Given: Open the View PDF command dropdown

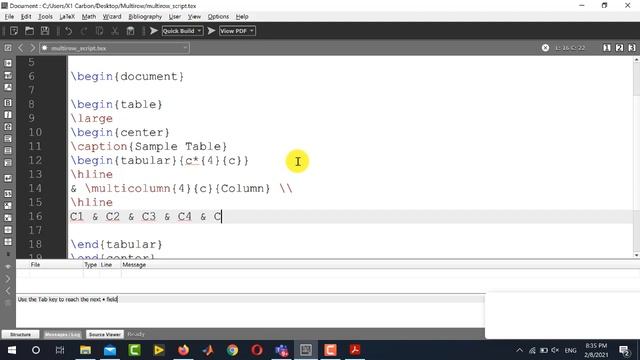Looking at the screenshot, I should [237, 31].
